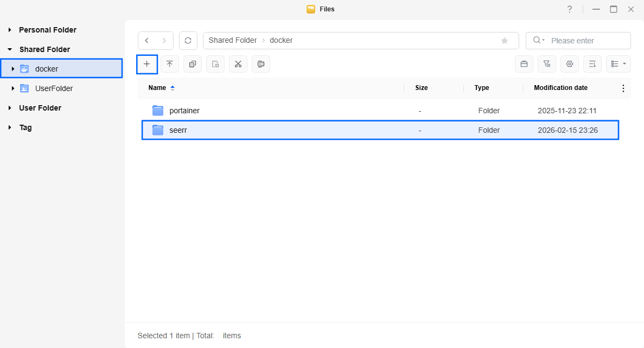Open the view mode dropdown
The height and width of the screenshot is (348, 644).
(618, 64)
